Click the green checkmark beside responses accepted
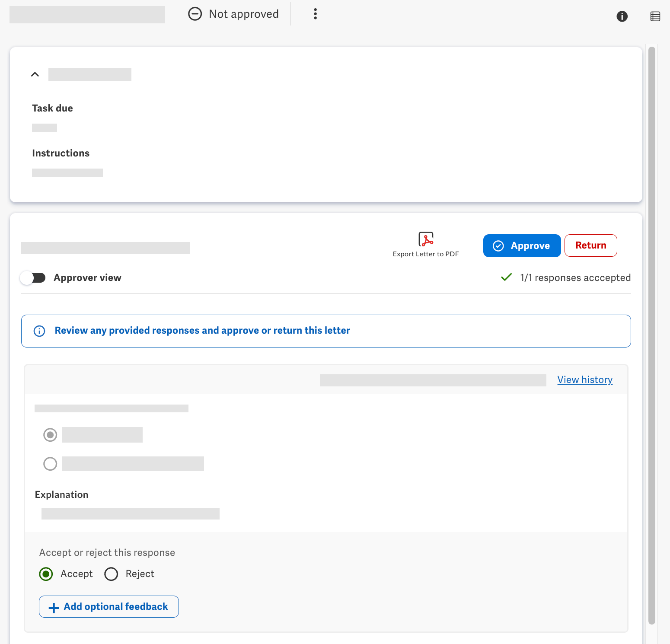The image size is (670, 644). tap(506, 277)
